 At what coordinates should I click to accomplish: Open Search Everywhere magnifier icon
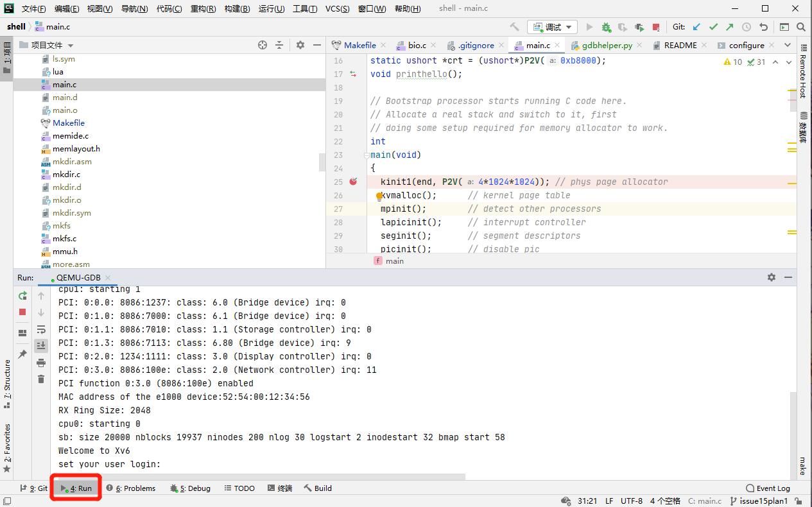[801, 27]
